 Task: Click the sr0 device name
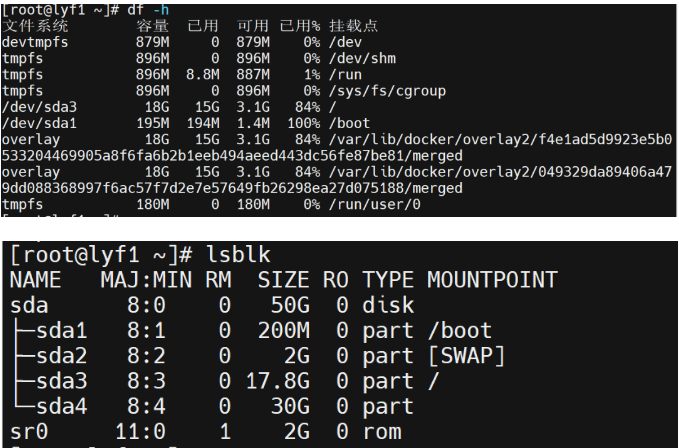(29, 432)
